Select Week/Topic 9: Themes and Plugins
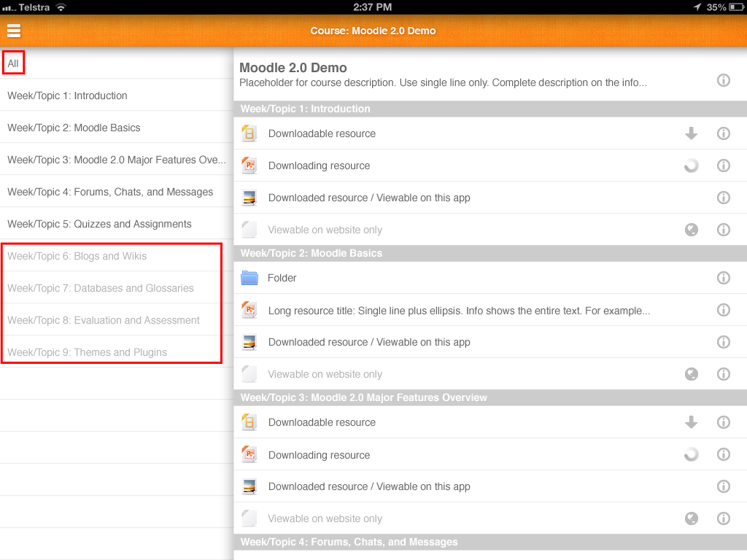 click(x=116, y=352)
